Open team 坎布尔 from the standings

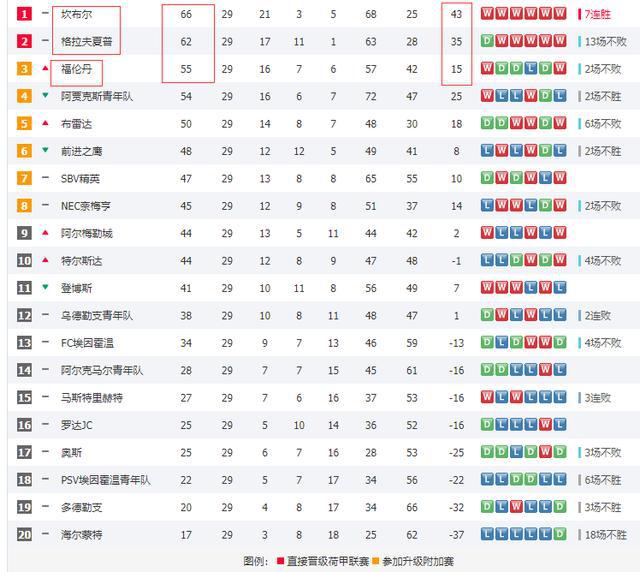click(76, 14)
